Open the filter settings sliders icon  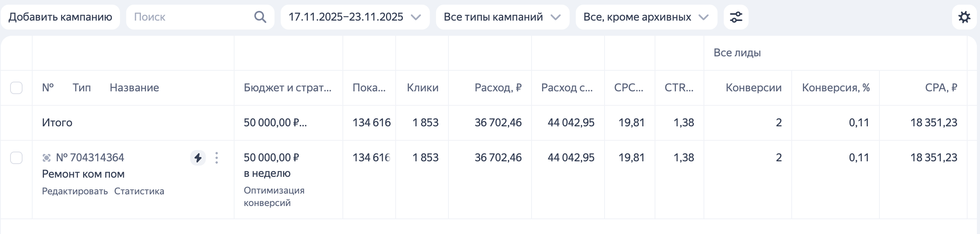coord(737,17)
